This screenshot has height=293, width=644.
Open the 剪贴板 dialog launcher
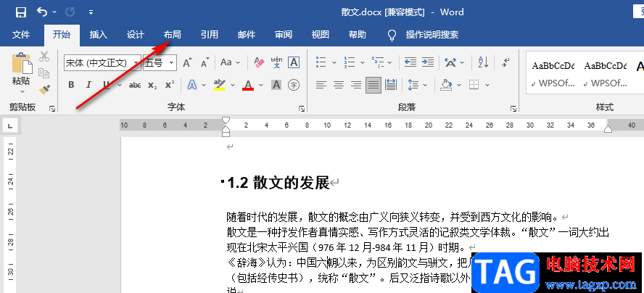pos(52,109)
